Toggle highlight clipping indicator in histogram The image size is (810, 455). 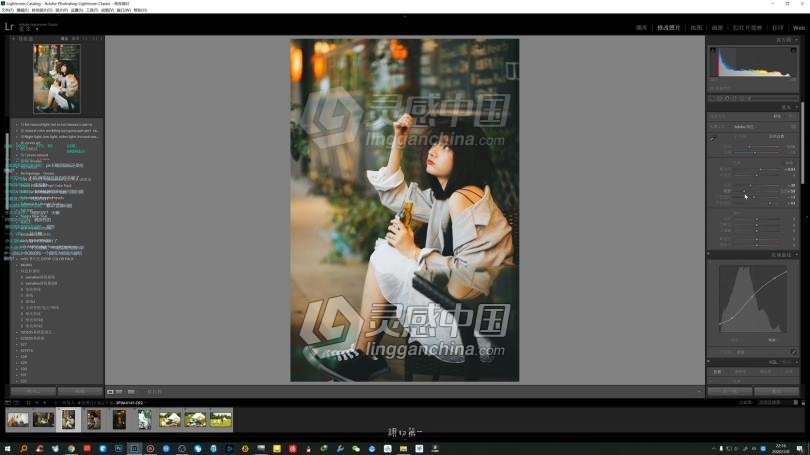[x=793, y=50]
